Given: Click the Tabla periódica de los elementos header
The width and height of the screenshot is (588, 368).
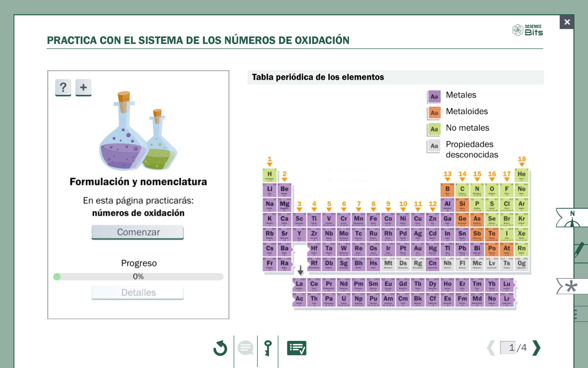Looking at the screenshot, I should (318, 77).
